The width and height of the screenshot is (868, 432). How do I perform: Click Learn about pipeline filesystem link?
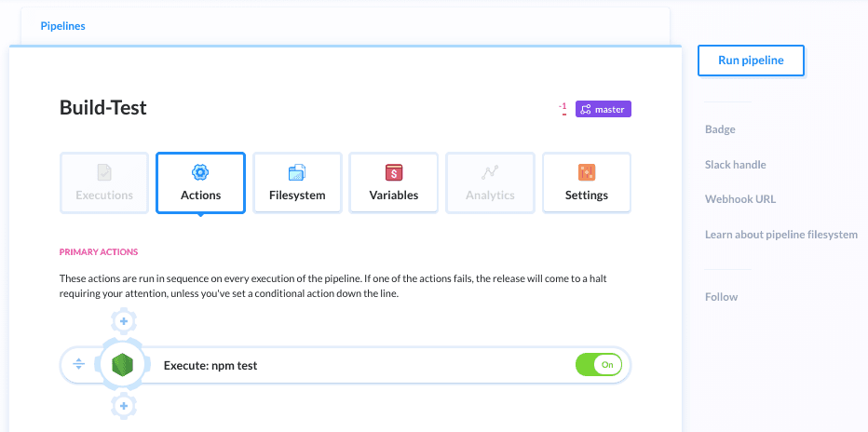781,235
